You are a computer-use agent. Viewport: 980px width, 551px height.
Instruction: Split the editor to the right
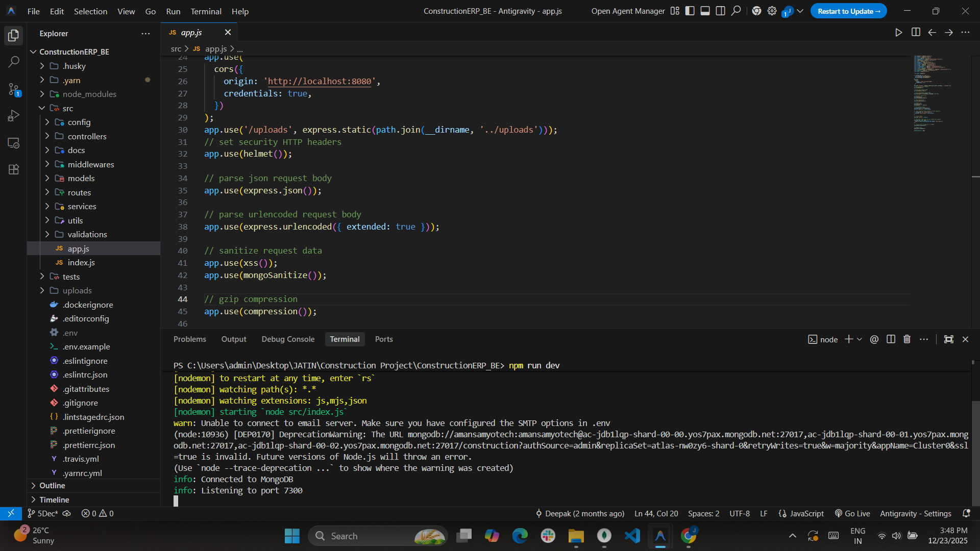click(916, 33)
